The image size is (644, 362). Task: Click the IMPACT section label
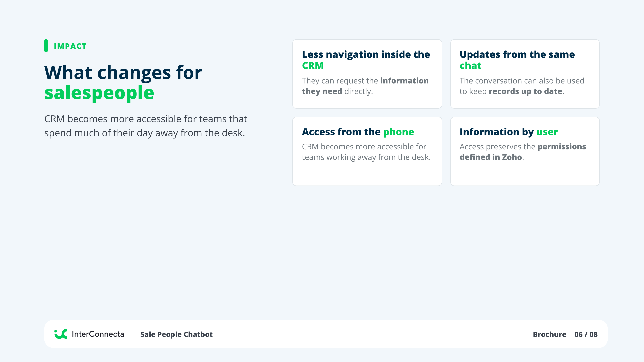tap(70, 46)
